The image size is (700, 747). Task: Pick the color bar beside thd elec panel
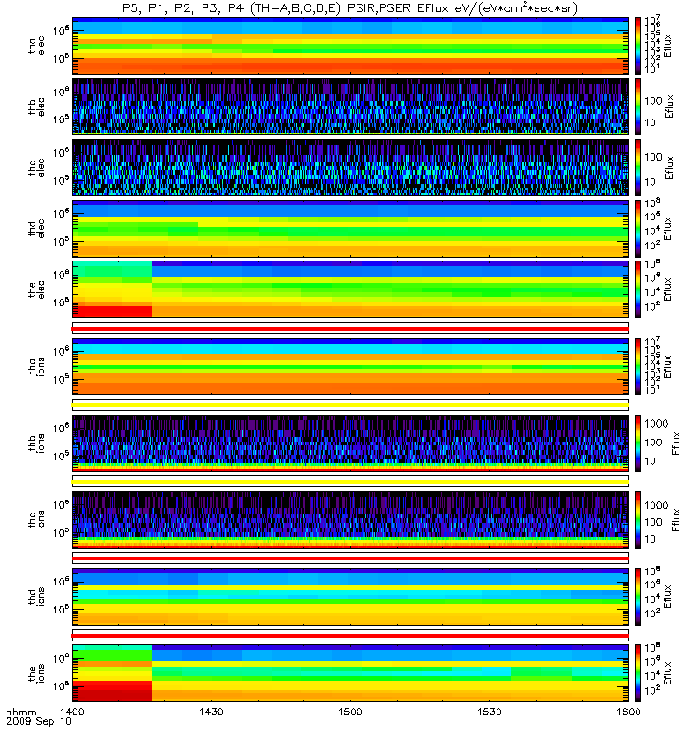click(637, 229)
